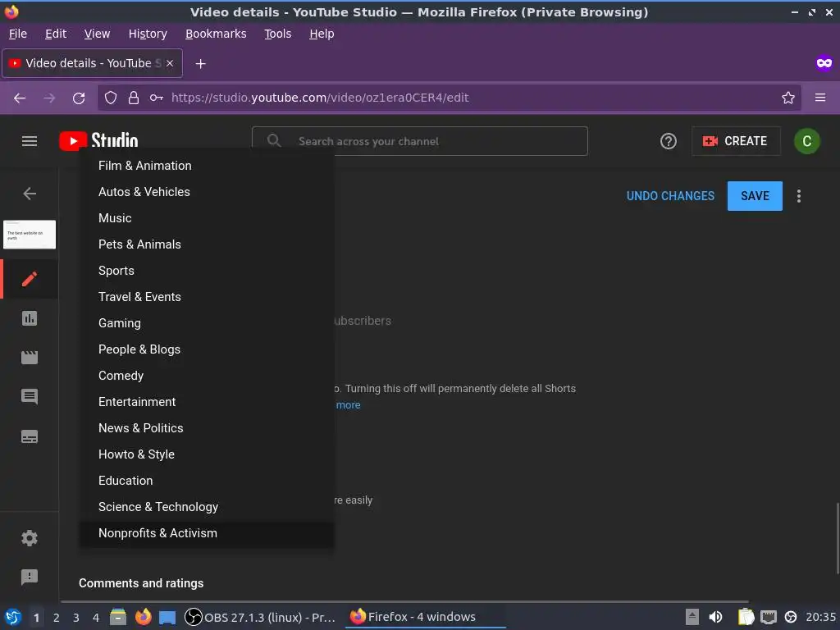Focus the Search across your channel field
This screenshot has height=630, width=840.
point(419,141)
